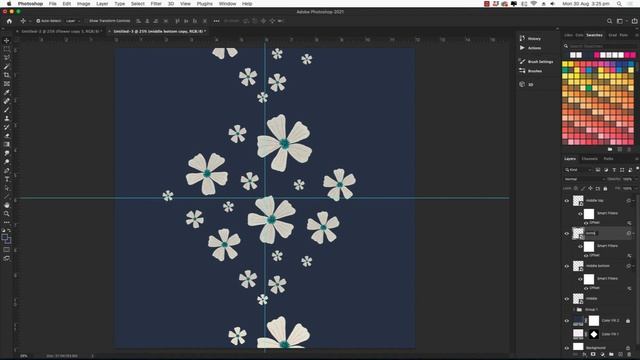The height and width of the screenshot is (360, 640).
Task: Switch to the Paths tab
Action: click(x=608, y=159)
